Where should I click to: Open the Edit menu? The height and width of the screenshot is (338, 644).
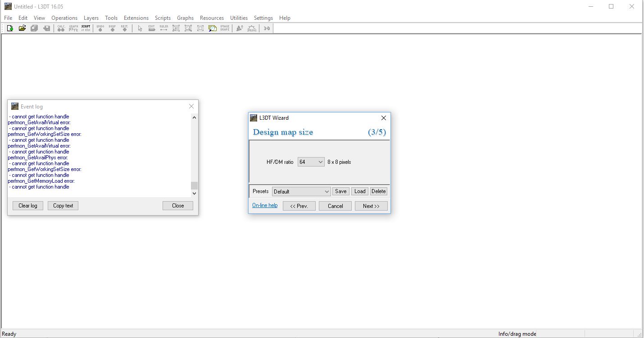23,18
